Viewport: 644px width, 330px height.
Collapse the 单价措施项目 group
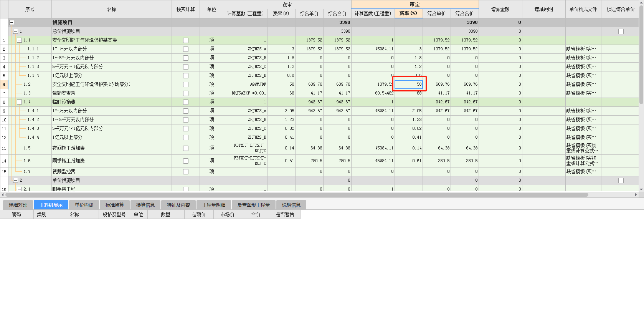pyautogui.click(x=15, y=181)
